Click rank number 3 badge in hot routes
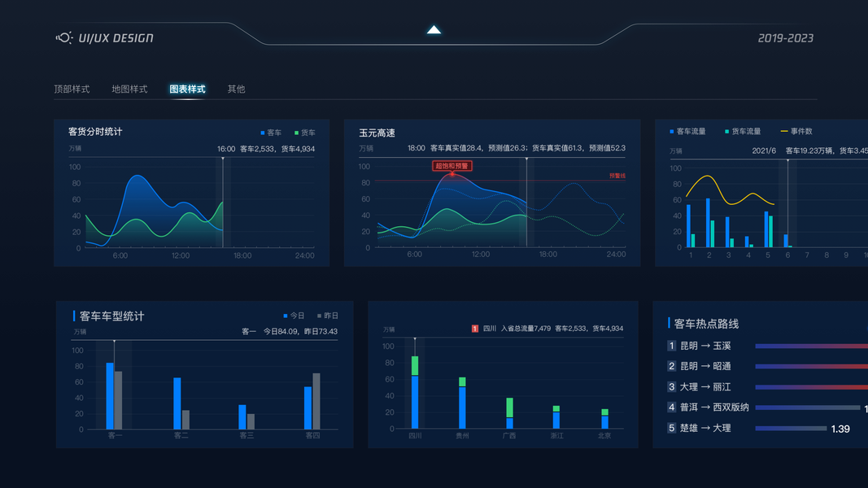The height and width of the screenshot is (488, 868). 671,387
